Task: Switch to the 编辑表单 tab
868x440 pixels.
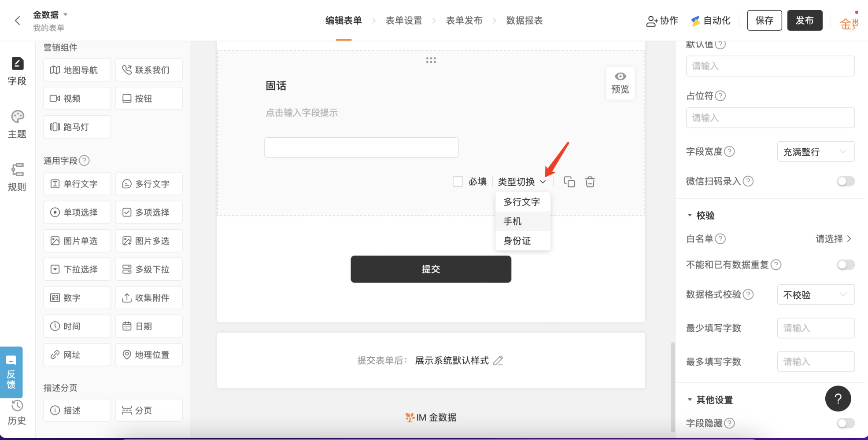Action: (x=344, y=21)
